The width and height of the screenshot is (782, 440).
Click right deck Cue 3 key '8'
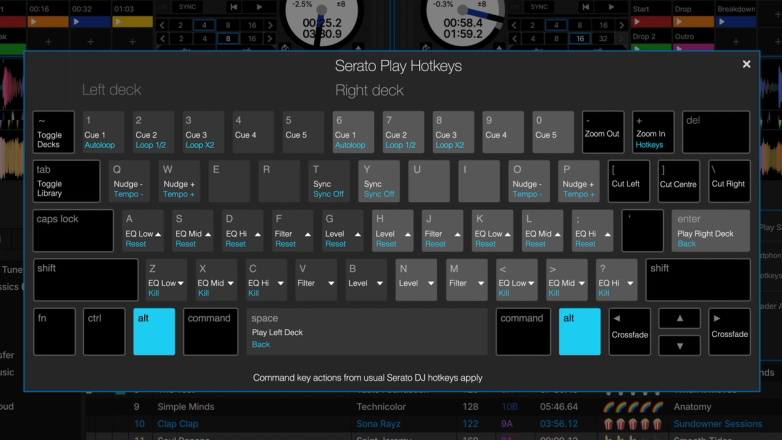[453, 132]
